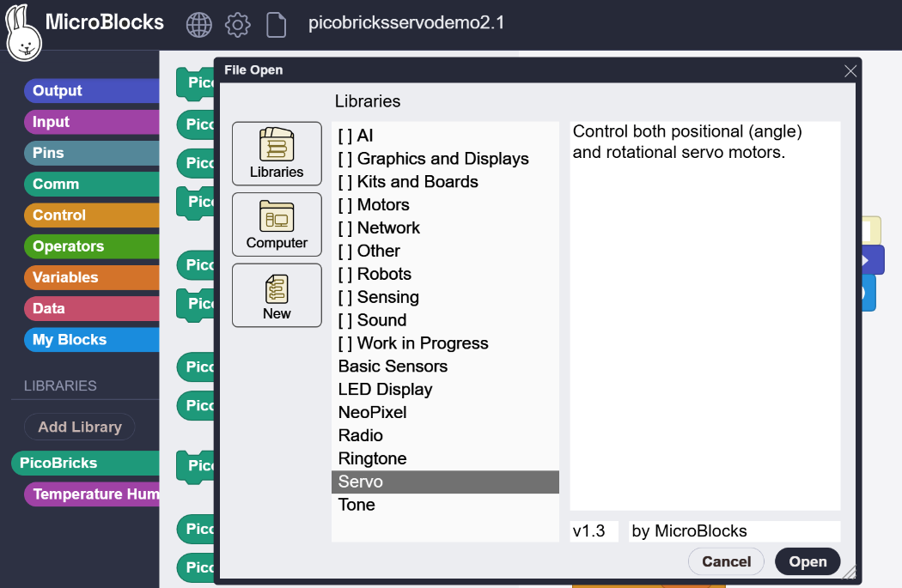Select the Ringtone library
Viewport: 902px width, 588px height.
(445, 458)
